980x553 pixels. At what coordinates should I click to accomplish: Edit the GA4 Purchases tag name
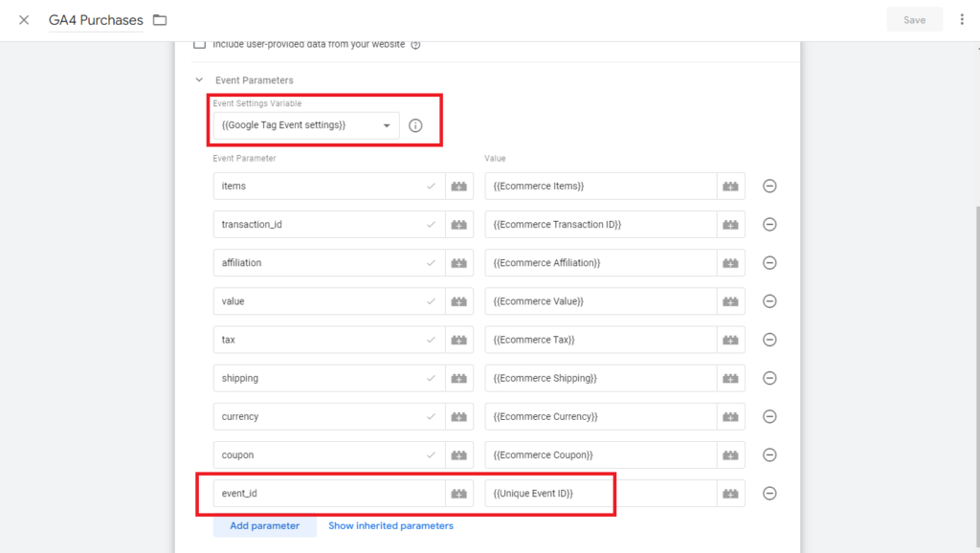tap(96, 20)
